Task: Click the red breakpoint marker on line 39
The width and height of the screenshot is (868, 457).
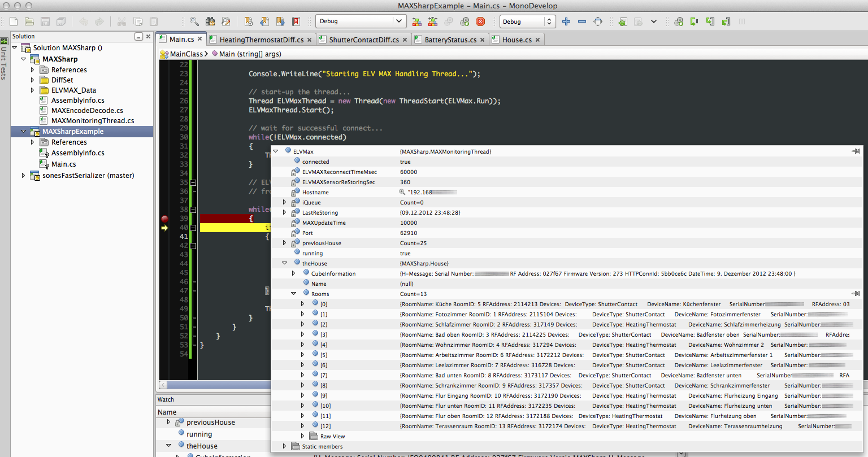Action: click(x=164, y=219)
